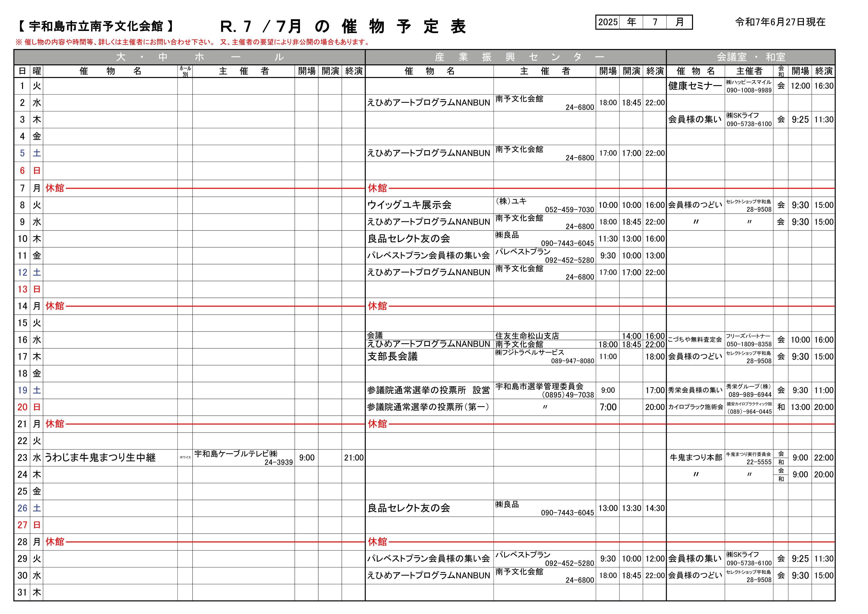Image resolution: width=868 pixels, height=614 pixels.
Task: Click the first 休館 label on July 7
Action: (55, 188)
